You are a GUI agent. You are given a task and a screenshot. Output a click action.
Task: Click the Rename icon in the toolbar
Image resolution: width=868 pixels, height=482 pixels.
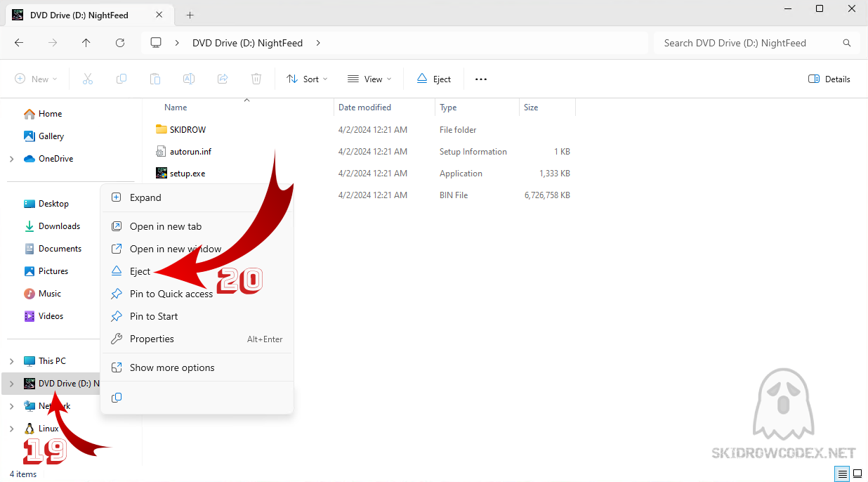[x=189, y=79]
